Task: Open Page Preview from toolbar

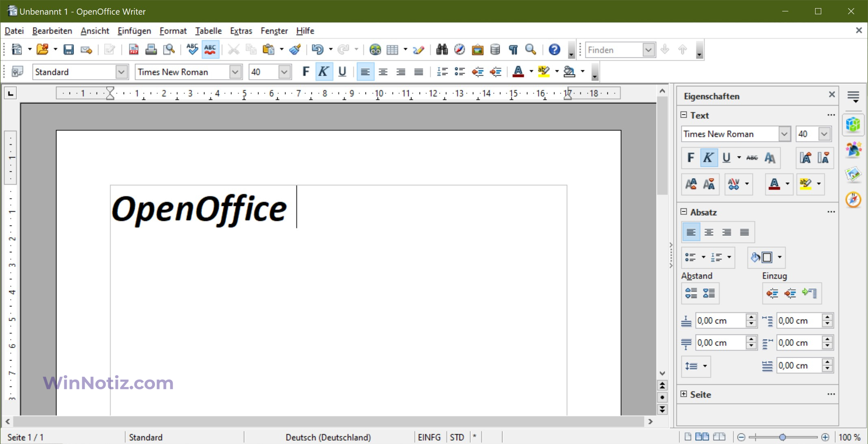Action: coord(169,50)
